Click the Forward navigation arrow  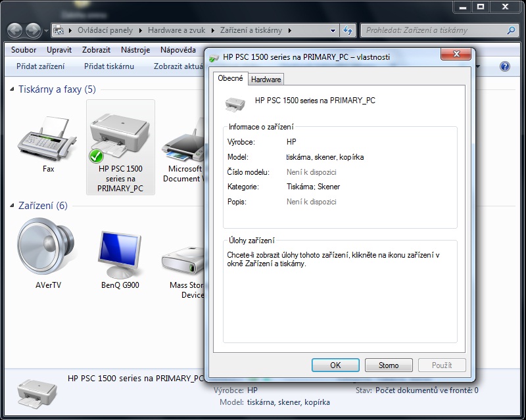[34, 30]
